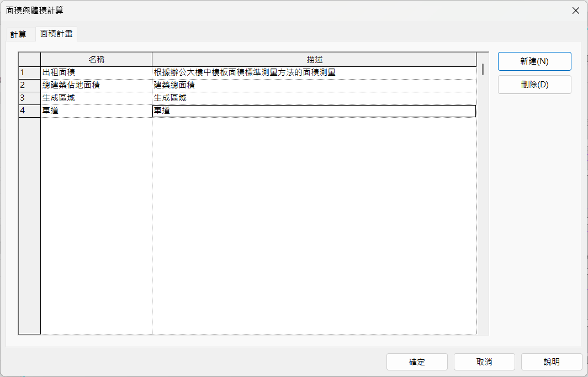Image resolution: width=588 pixels, height=377 pixels.
Task: Click the 建築總面積 description cell
Action: pyautogui.click(x=314, y=85)
